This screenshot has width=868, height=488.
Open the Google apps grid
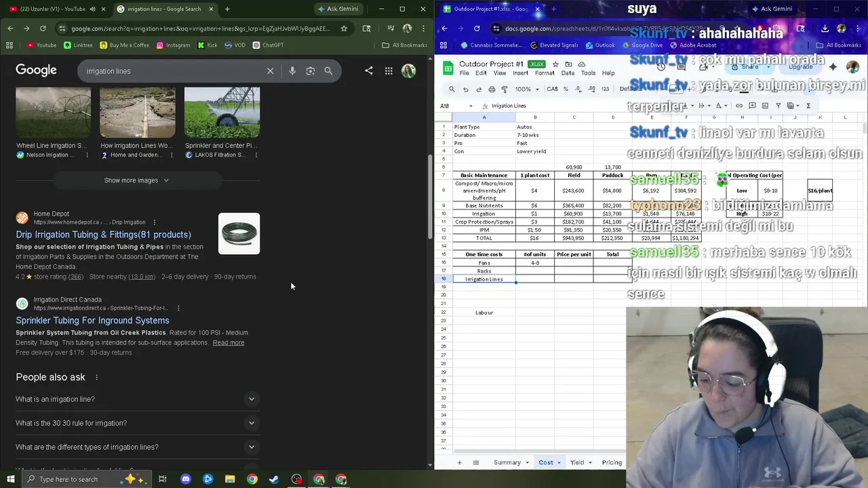[x=389, y=70]
